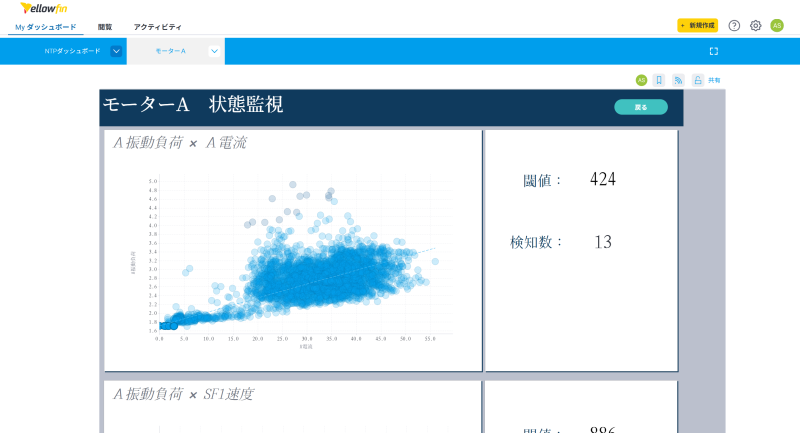The height and width of the screenshot is (433, 800).
Task: Click the 新規作成 button
Action: (x=697, y=26)
